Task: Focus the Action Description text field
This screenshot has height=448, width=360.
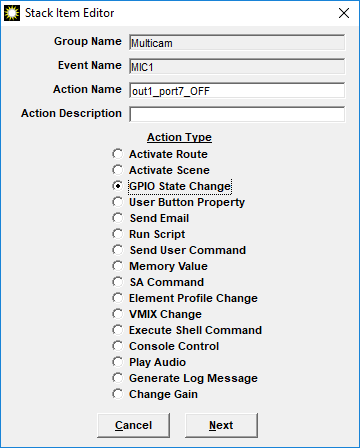Action: 237,114
